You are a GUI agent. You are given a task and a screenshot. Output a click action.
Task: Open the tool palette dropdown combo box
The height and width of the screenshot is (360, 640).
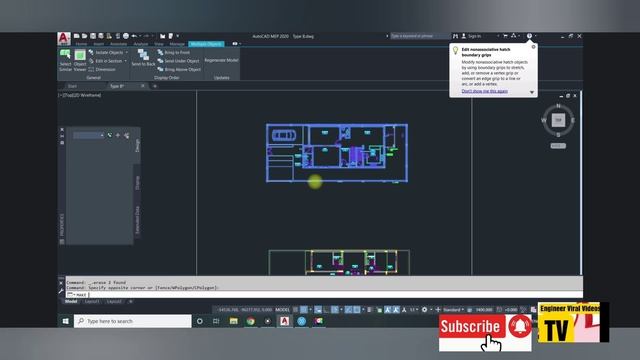pyautogui.click(x=89, y=136)
